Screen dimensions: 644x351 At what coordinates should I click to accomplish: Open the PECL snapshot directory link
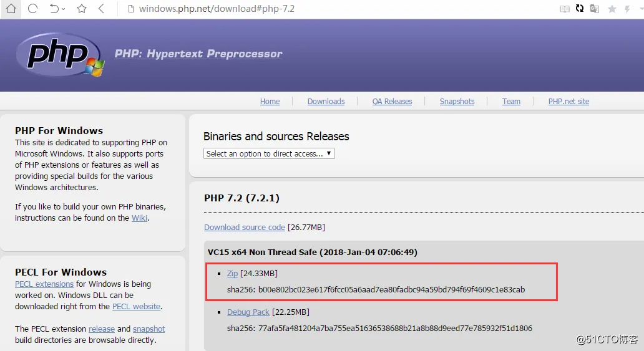click(x=149, y=329)
